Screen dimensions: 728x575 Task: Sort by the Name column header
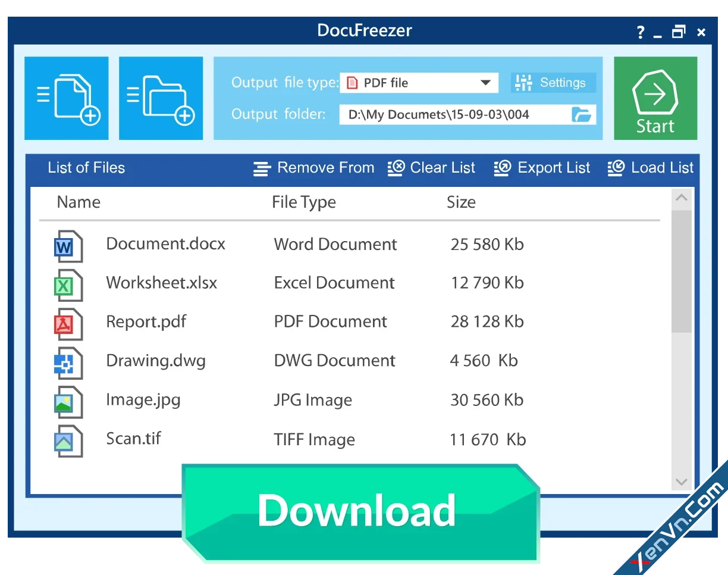(79, 202)
